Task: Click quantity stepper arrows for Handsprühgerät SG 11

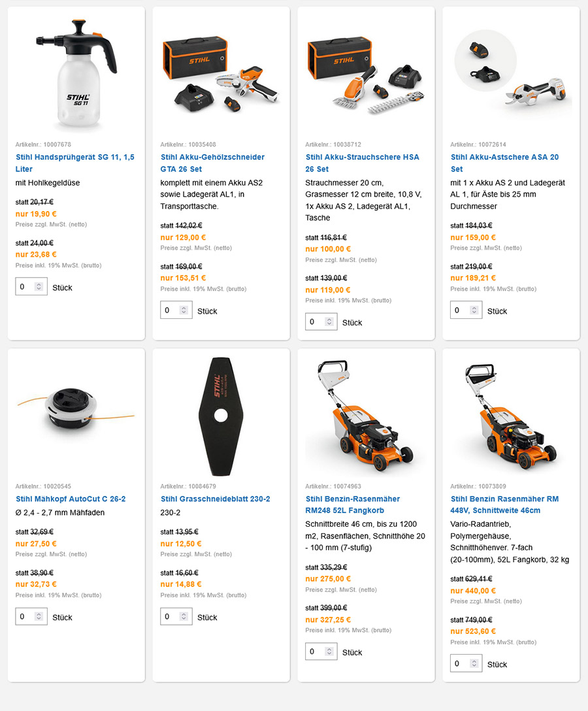Action: (39, 287)
